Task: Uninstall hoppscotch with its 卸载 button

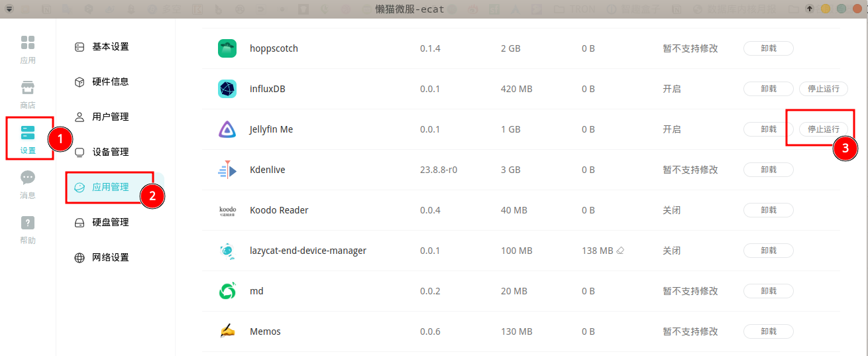Action: (x=769, y=48)
